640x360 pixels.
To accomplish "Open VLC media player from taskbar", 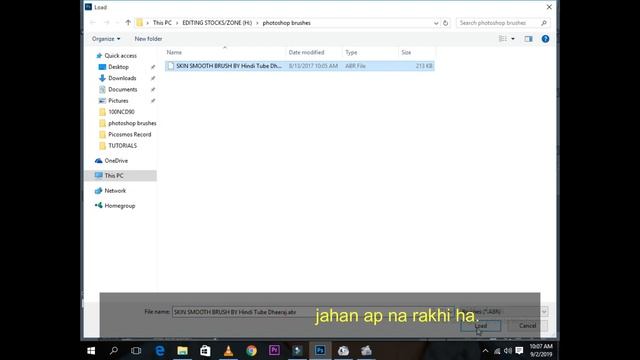I will click(x=229, y=351).
